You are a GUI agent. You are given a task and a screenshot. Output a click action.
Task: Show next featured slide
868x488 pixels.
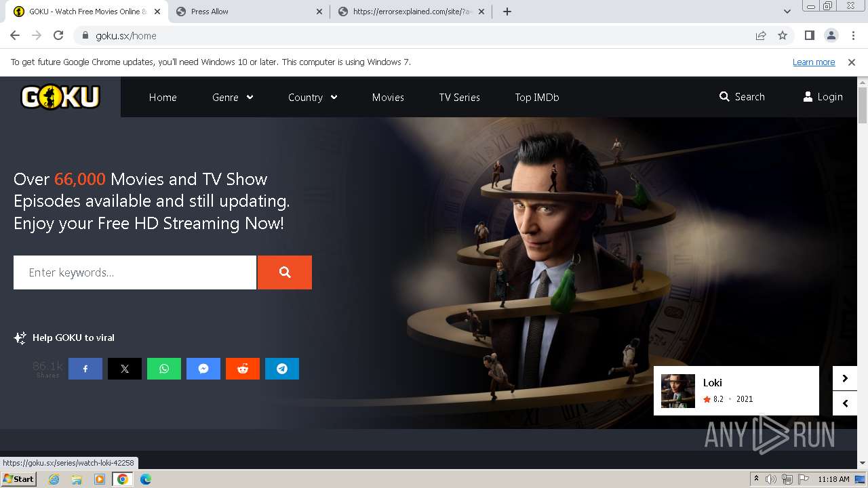[845, 378]
